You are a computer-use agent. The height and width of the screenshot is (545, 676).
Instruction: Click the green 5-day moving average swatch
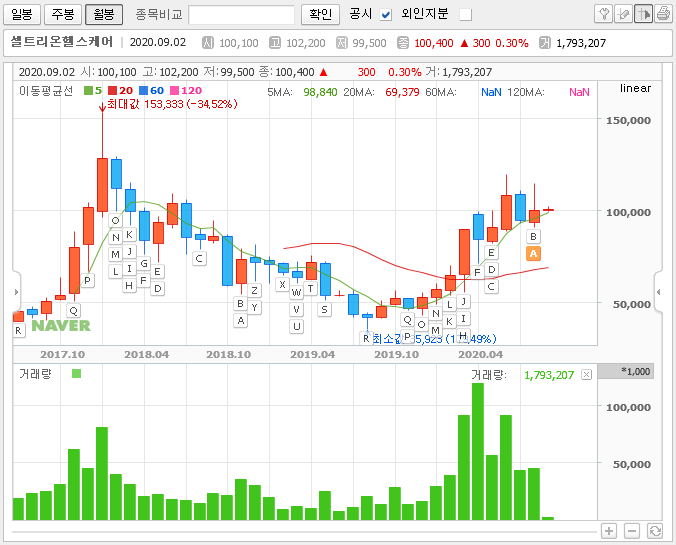(88, 91)
